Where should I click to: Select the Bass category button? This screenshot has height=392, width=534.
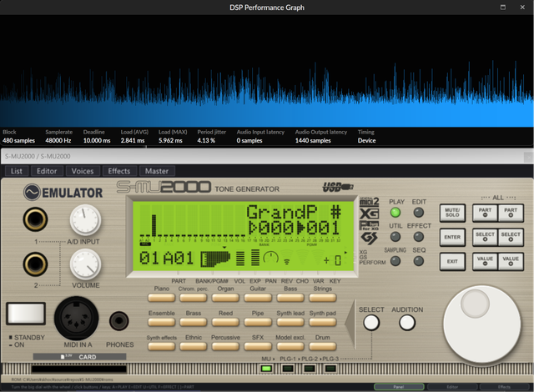(x=290, y=298)
